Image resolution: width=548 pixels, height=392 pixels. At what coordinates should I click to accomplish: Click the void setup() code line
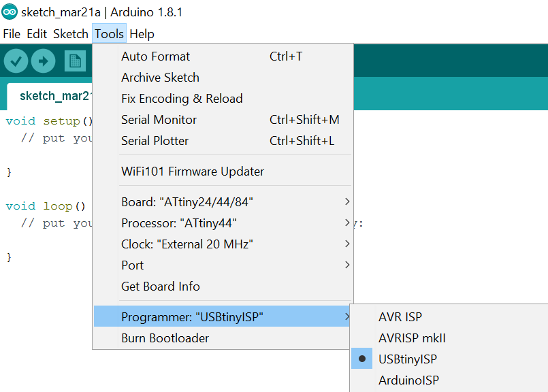48,121
